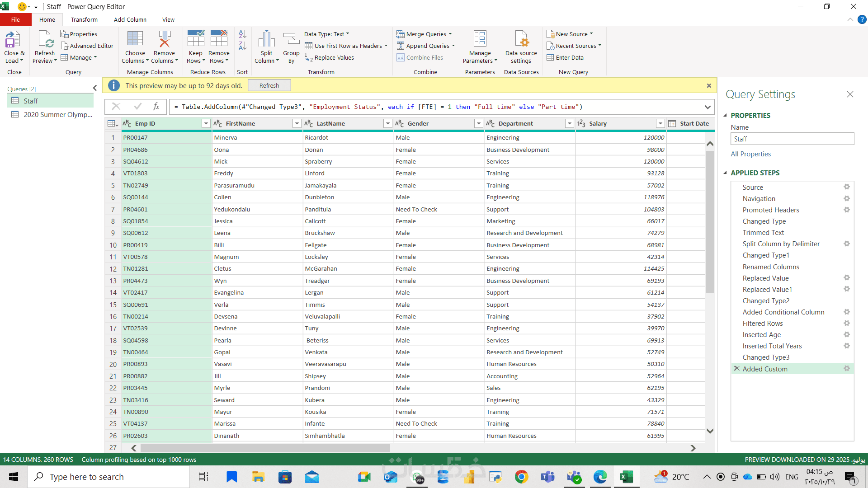Sort ascending with the A-Z icon
The image size is (868, 488).
[x=242, y=34]
